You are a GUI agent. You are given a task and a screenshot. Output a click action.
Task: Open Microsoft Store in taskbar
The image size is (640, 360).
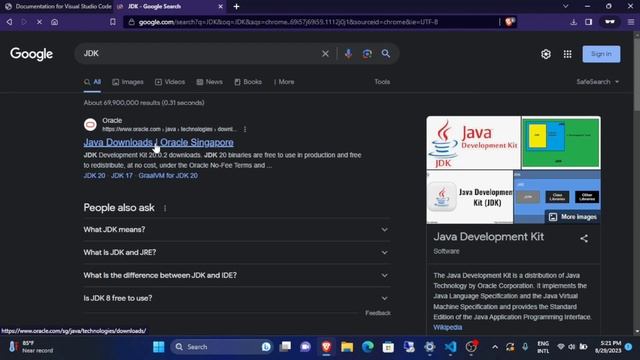pos(388,347)
